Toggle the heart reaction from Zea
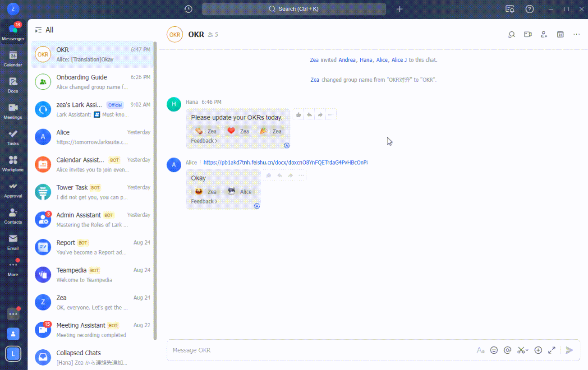 click(238, 131)
